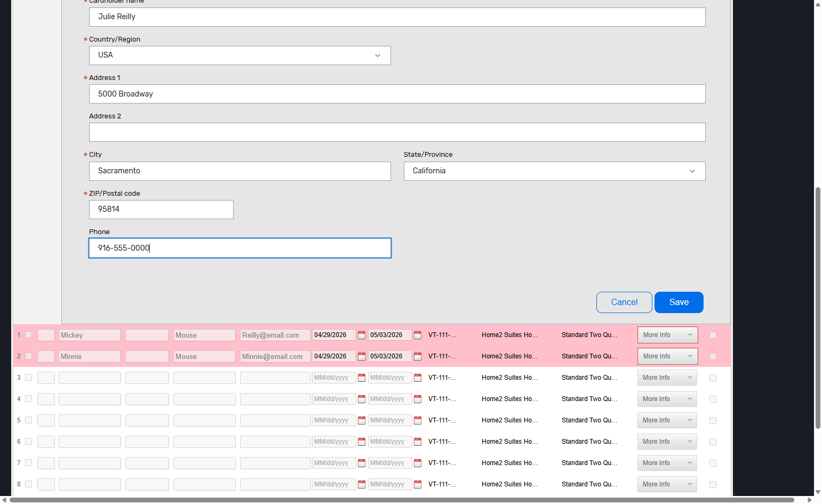
Task: Edit the City field containing Sacramento
Action: pyautogui.click(x=240, y=171)
